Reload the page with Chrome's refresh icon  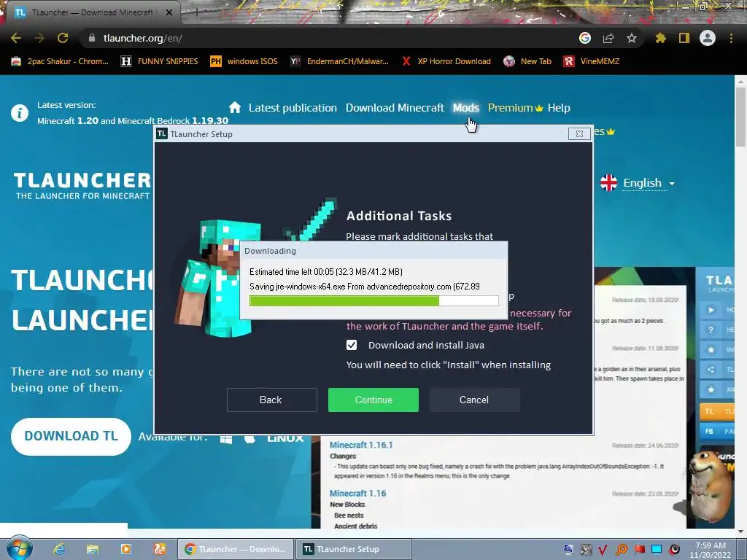[63, 38]
